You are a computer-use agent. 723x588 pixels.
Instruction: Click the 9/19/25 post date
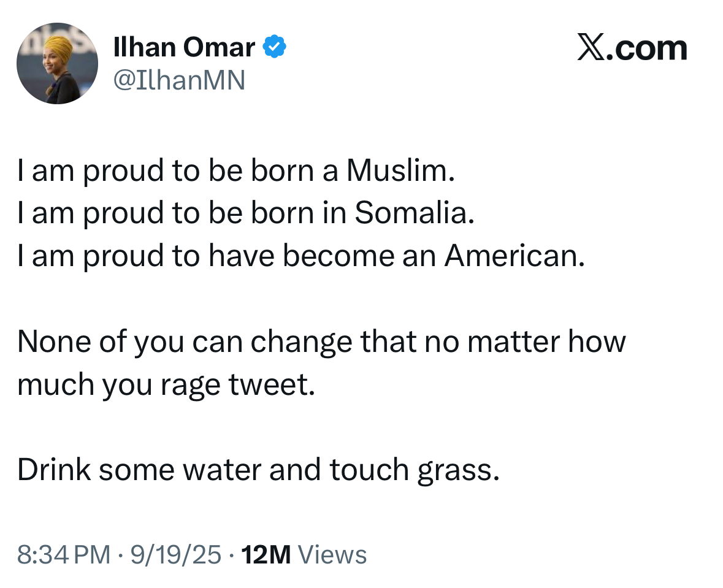(175, 554)
